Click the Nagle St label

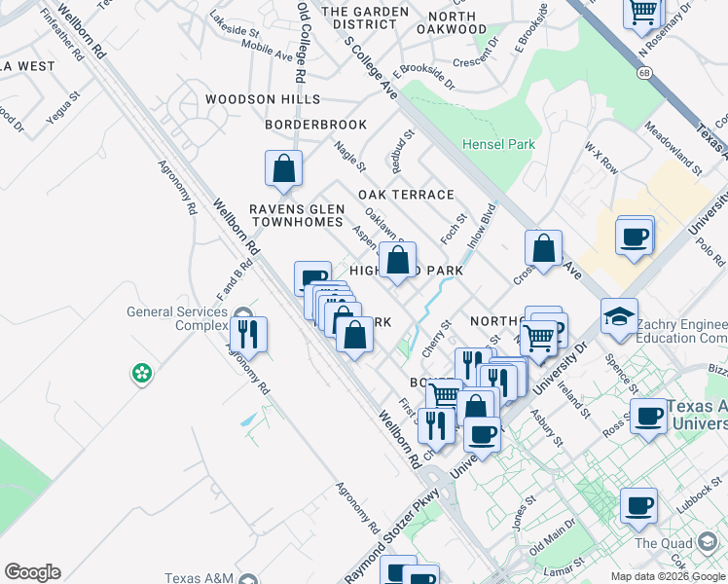[350, 157]
